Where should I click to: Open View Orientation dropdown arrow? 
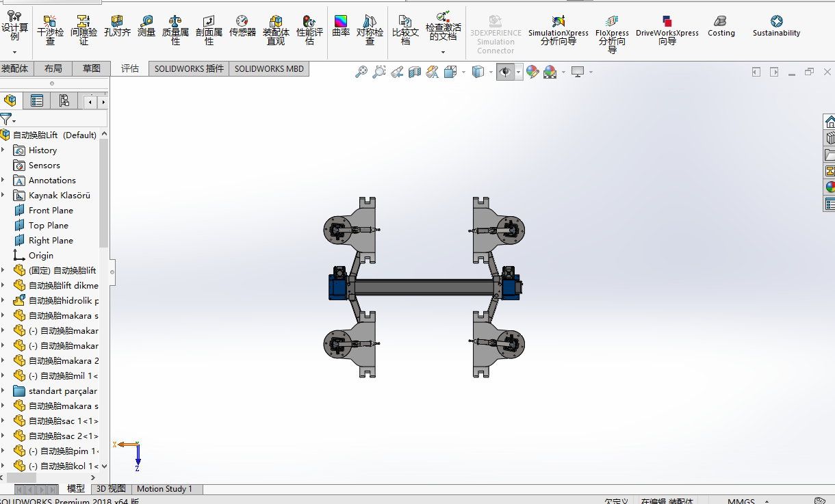pyautogui.click(x=463, y=72)
